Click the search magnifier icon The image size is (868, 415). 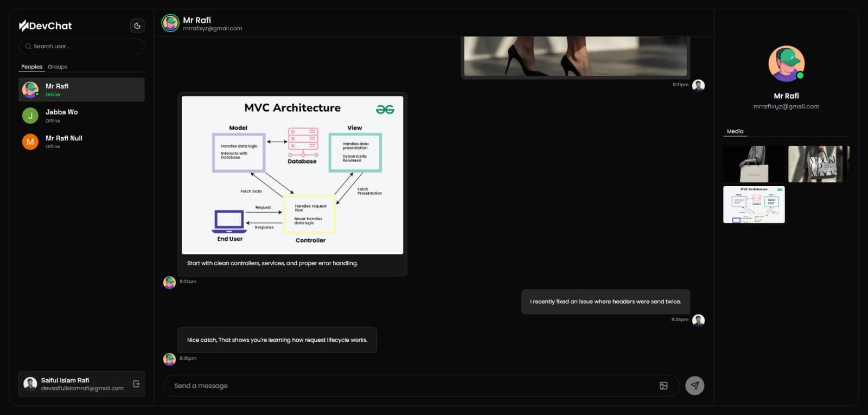[x=28, y=47]
